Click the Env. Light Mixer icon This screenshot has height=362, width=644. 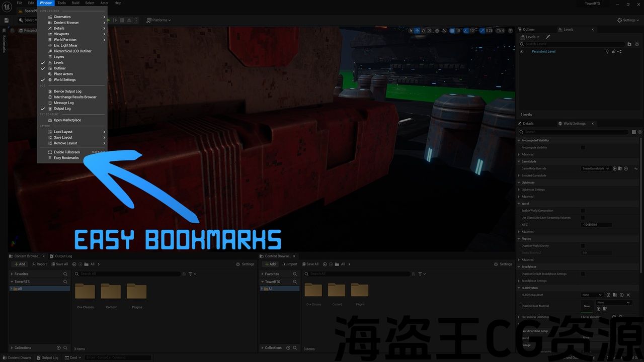click(x=50, y=45)
